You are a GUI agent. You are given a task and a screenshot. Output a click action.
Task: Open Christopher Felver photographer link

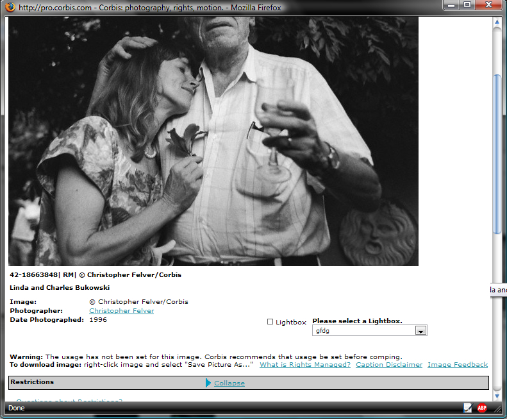122,310
